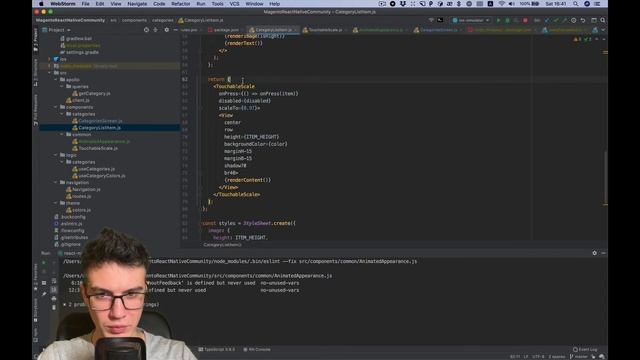The height and width of the screenshot is (360, 640).
Task: Click the TypeScript status bar widget
Action: click(x=217, y=349)
